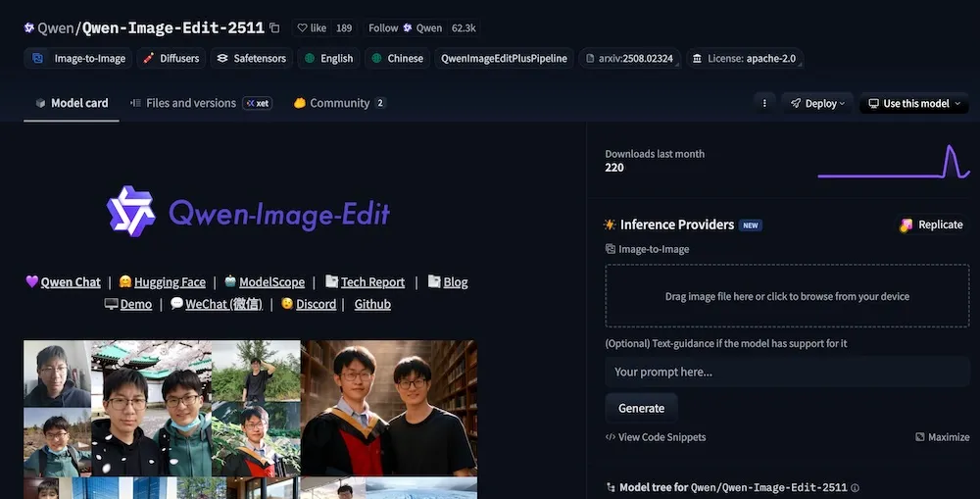Viewport: 980px width, 499px height.
Task: Open the Use this model dropdown
Action: pyautogui.click(x=913, y=103)
